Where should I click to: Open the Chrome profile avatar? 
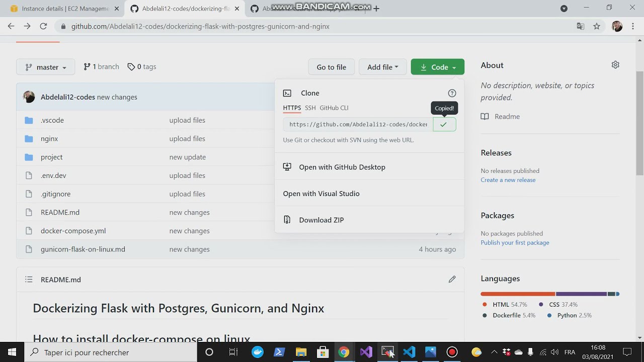617,26
